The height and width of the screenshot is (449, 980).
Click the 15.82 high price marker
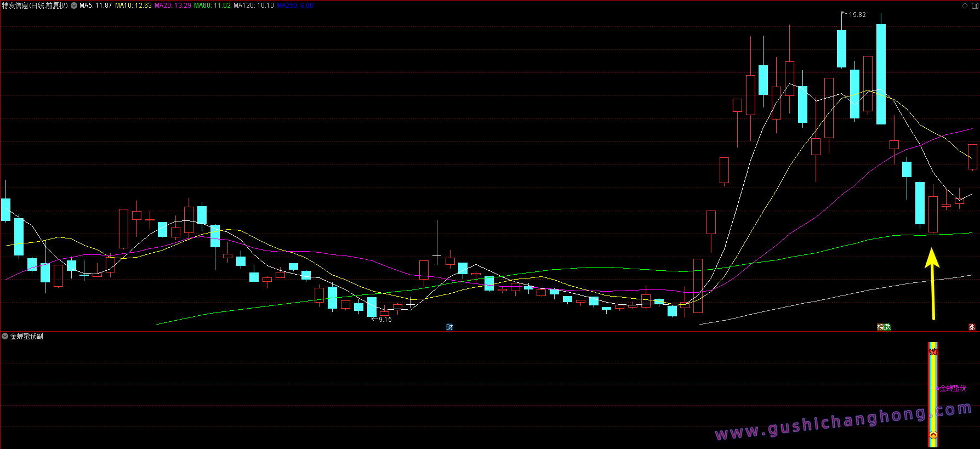[857, 15]
